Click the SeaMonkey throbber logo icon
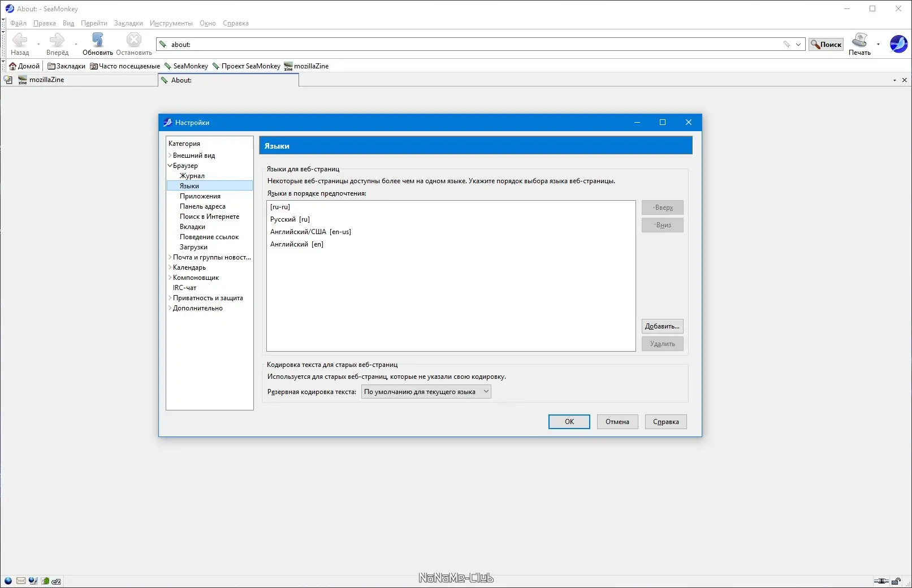 click(x=898, y=44)
